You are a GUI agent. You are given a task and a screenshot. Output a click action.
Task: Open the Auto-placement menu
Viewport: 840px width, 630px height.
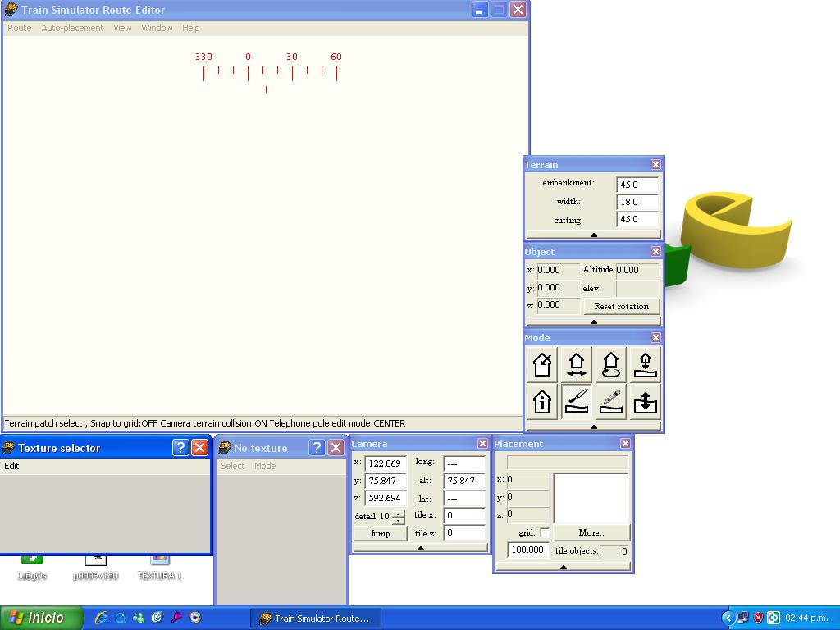[x=71, y=27]
